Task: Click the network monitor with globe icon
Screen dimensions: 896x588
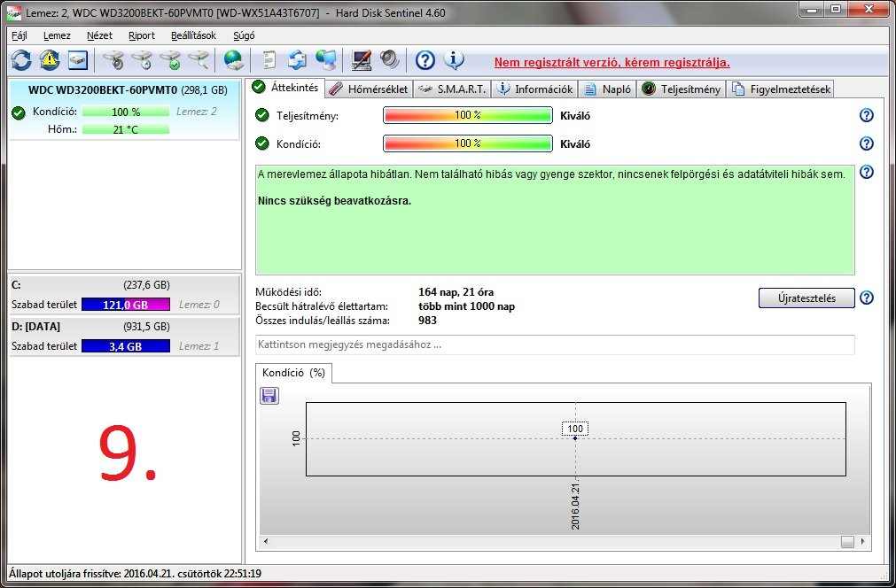Action: 326,60
